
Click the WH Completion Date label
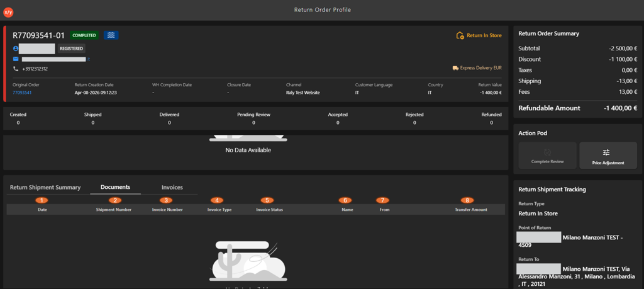point(172,85)
